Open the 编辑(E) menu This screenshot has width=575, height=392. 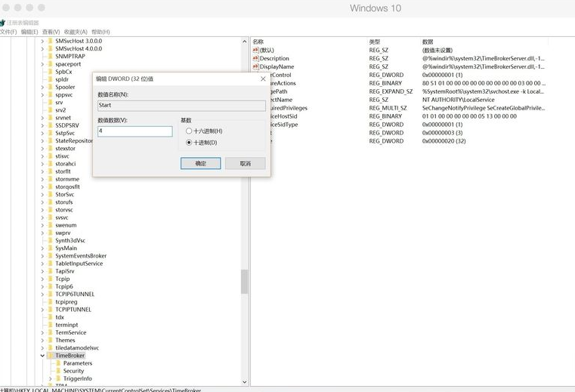pos(29,32)
